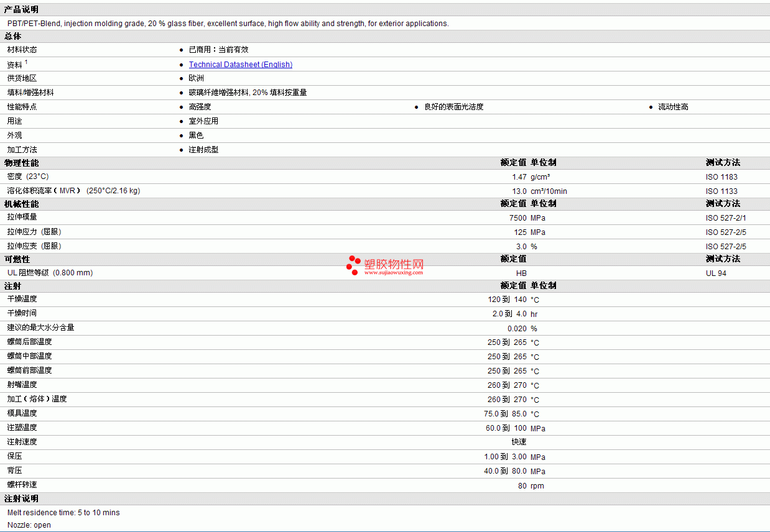Image resolution: width=770 pixels, height=532 pixels.
Task: Click the drying temperature 120 到 140
Action: (x=507, y=300)
